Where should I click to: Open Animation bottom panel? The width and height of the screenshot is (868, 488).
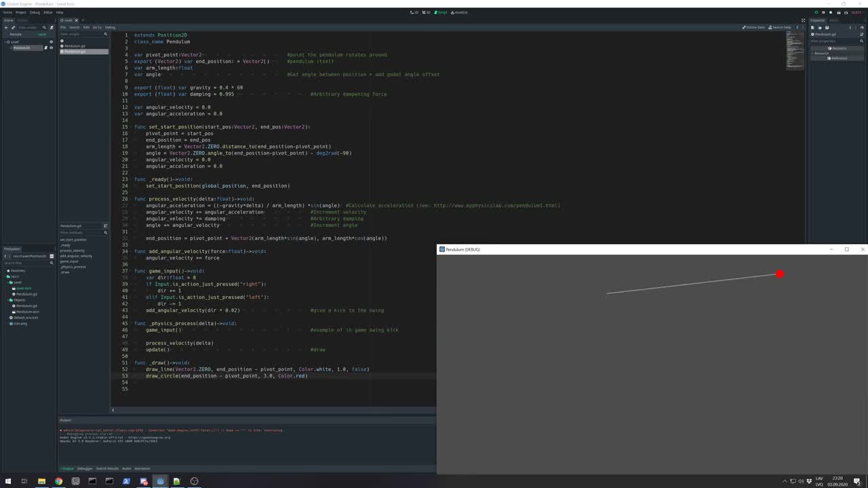pyautogui.click(x=142, y=468)
